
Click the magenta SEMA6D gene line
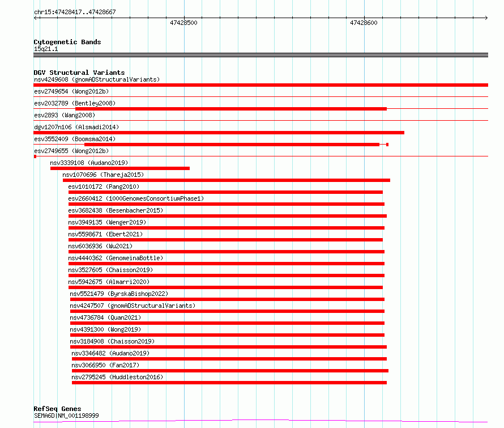pyautogui.click(x=260, y=421)
